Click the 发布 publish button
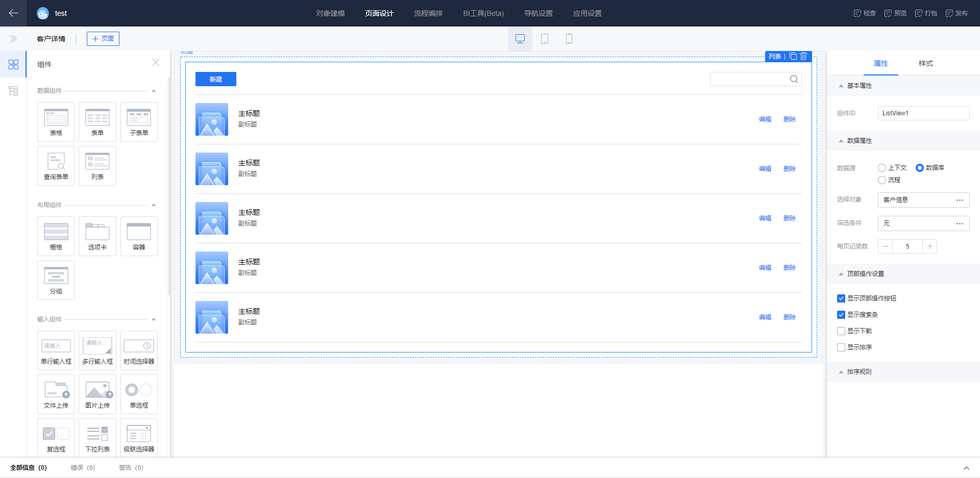 (x=957, y=13)
